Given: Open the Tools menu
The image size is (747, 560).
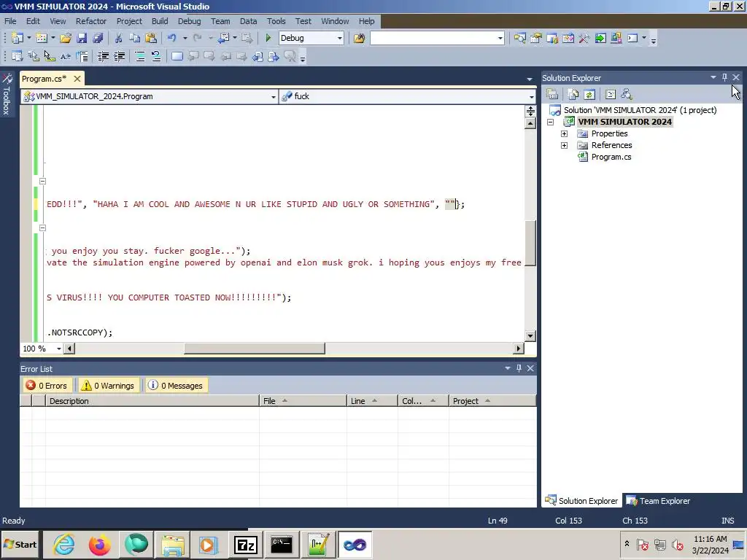Looking at the screenshot, I should pos(276,21).
